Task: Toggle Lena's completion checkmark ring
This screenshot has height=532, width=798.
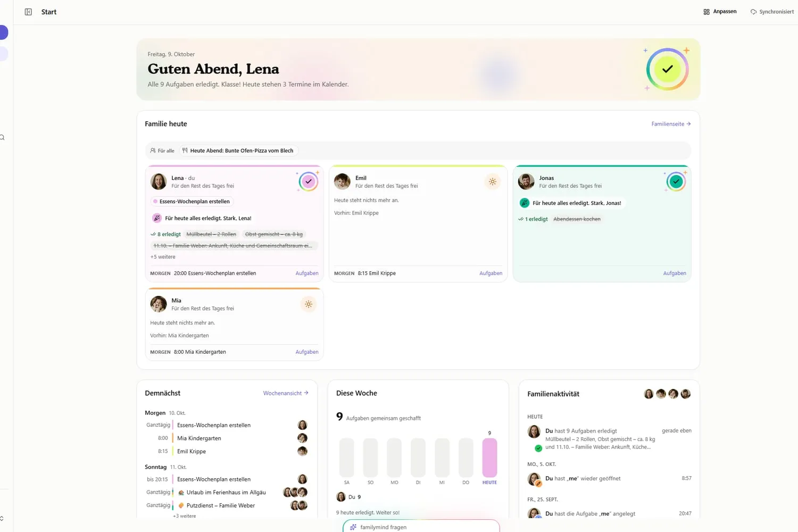Action: click(308, 181)
